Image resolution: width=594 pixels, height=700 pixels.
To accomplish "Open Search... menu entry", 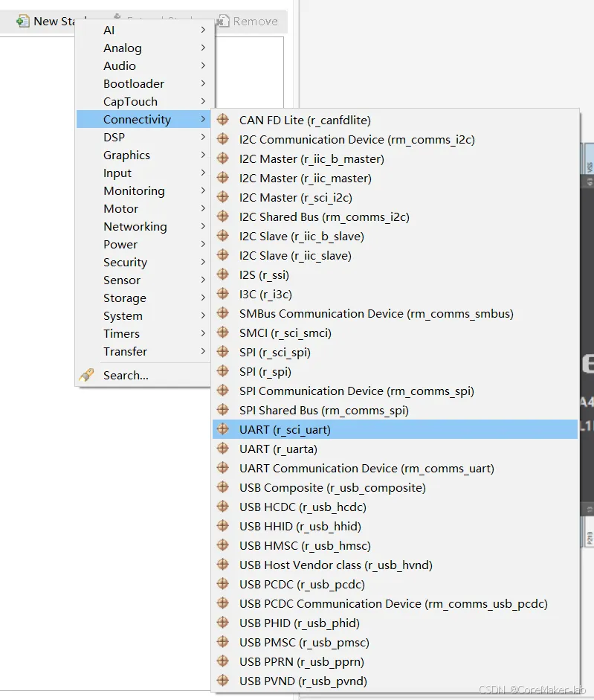I will 143,375.
